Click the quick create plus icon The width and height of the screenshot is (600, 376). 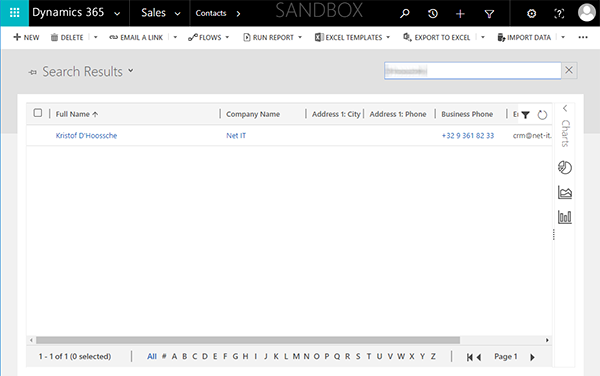tap(460, 14)
